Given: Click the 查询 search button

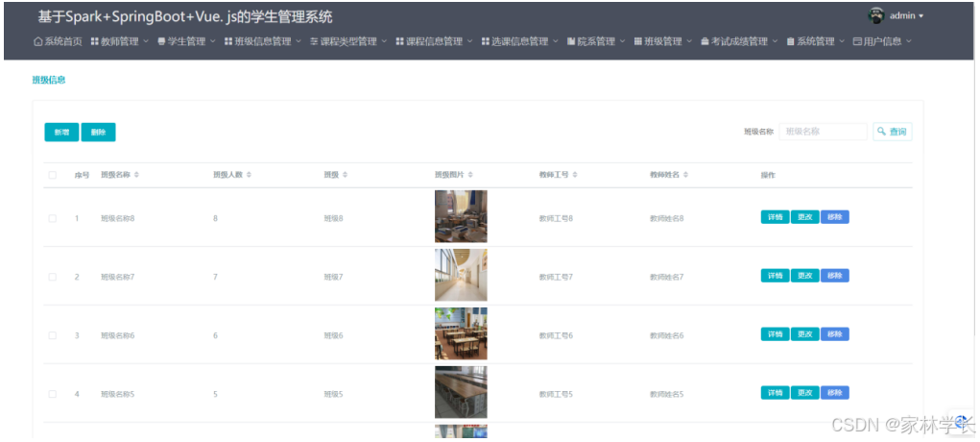Looking at the screenshot, I should (892, 132).
